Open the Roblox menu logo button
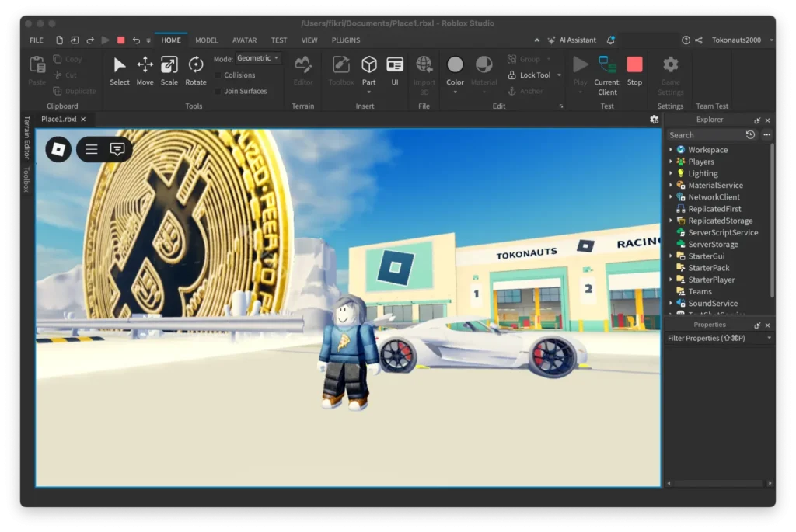The width and height of the screenshot is (796, 532). click(58, 149)
